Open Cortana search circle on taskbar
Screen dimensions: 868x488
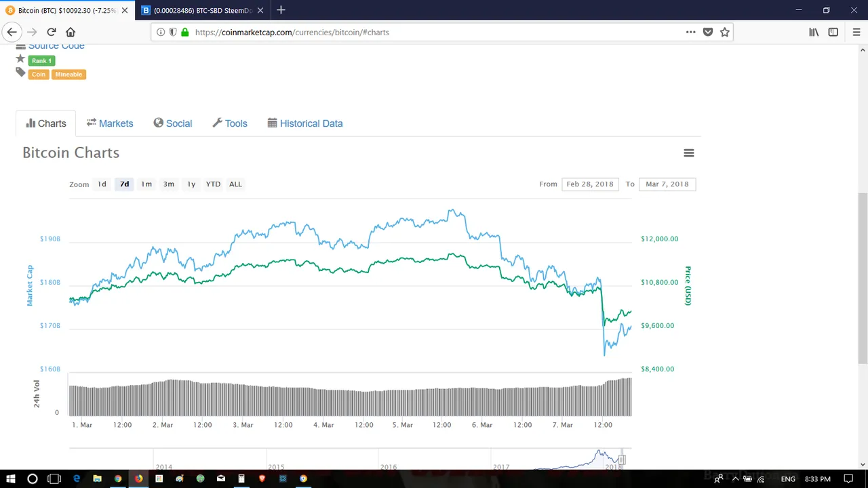pos(33,479)
